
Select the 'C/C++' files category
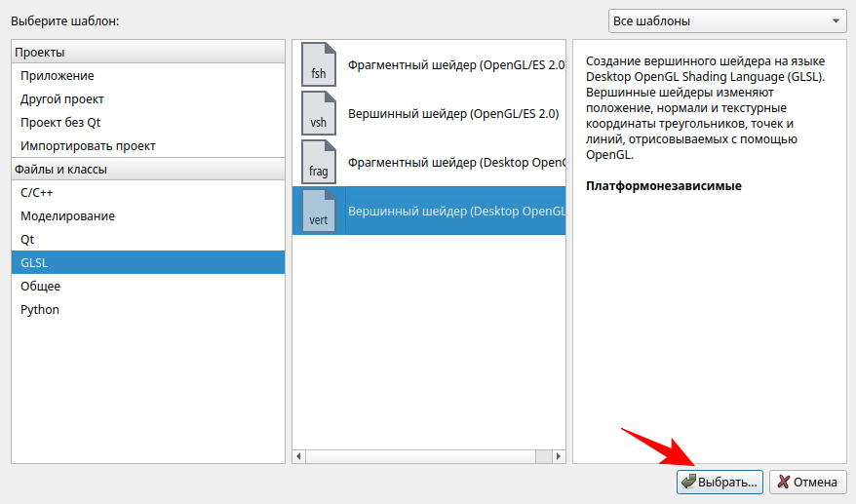pos(36,192)
